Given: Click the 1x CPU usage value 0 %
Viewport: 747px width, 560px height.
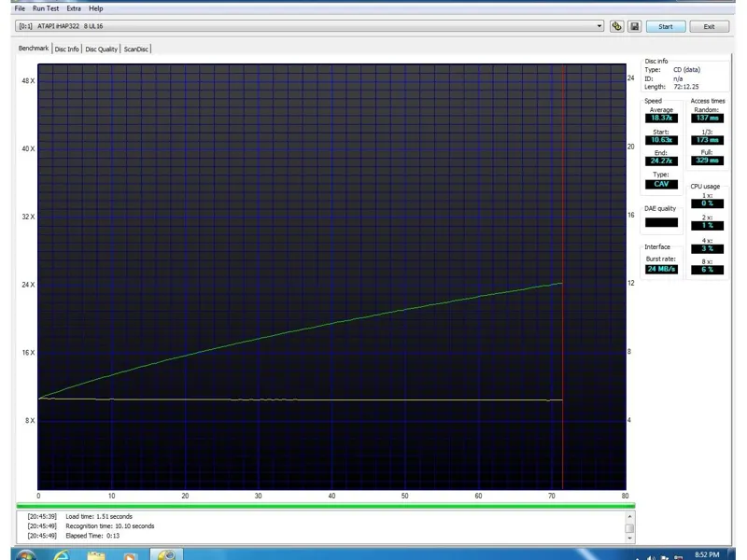Looking at the screenshot, I should click(707, 203).
